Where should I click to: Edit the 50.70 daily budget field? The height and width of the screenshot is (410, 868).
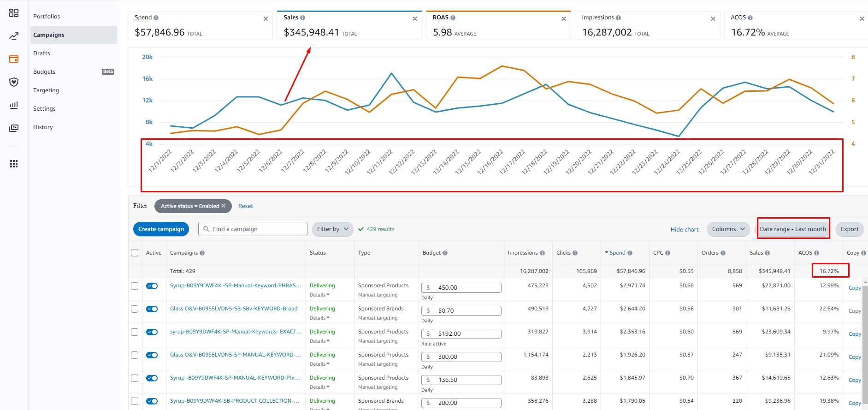pos(461,311)
